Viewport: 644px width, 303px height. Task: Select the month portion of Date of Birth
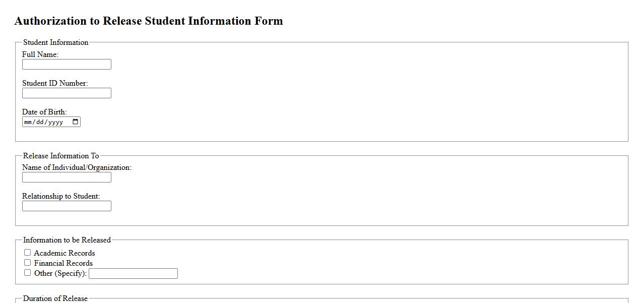point(28,122)
